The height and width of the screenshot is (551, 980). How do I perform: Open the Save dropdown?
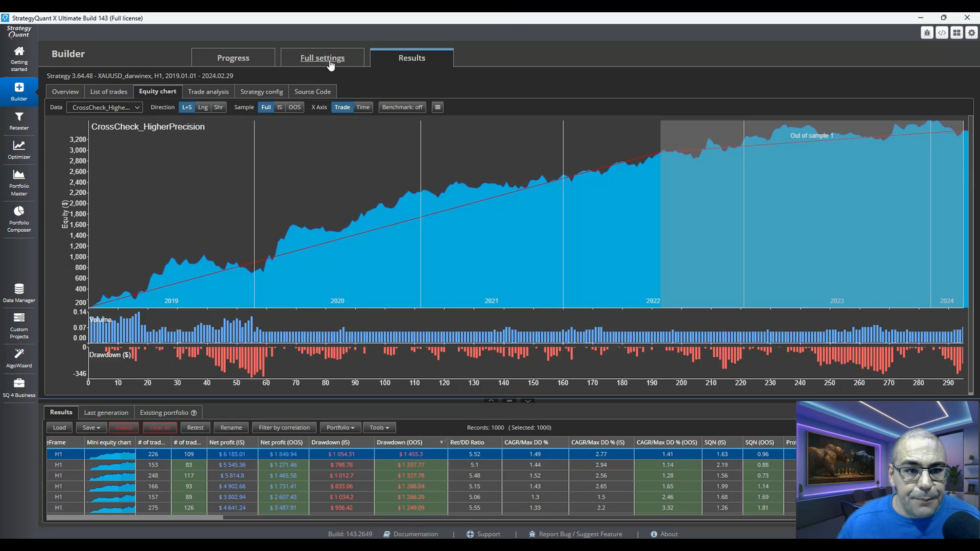coord(91,428)
